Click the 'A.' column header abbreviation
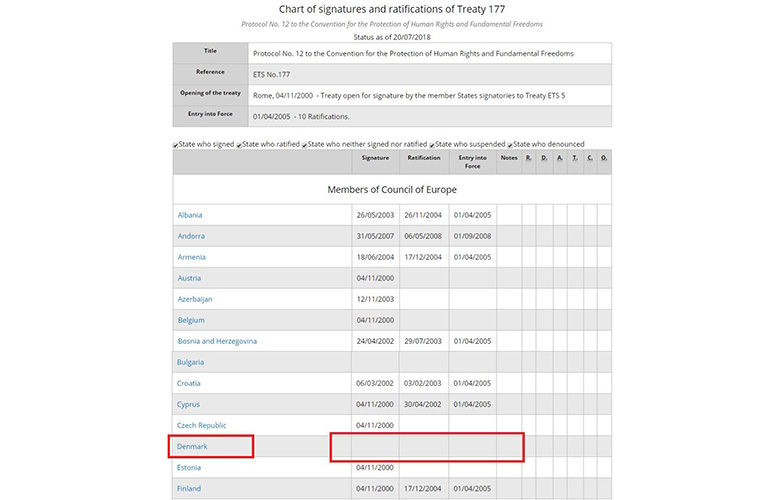Image resolution: width=780 pixels, height=500 pixels. point(560,158)
